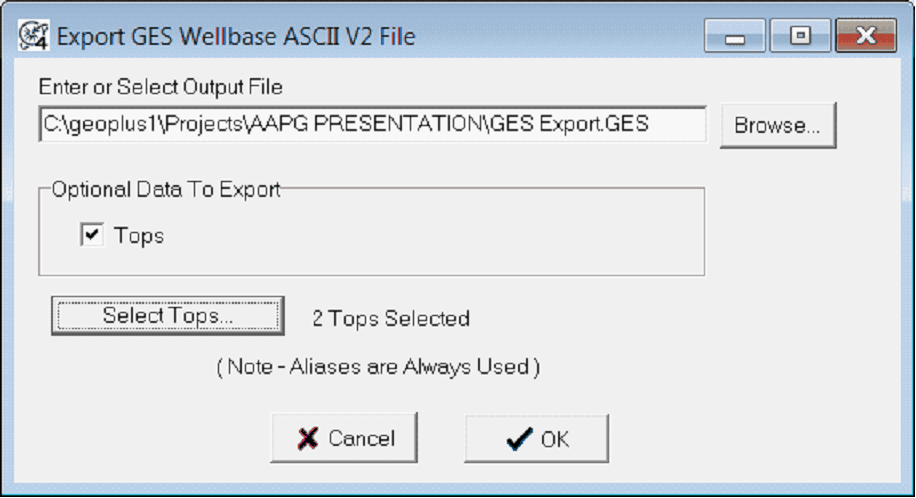
Task: Click the red X icon on Cancel
Action: tap(308, 438)
